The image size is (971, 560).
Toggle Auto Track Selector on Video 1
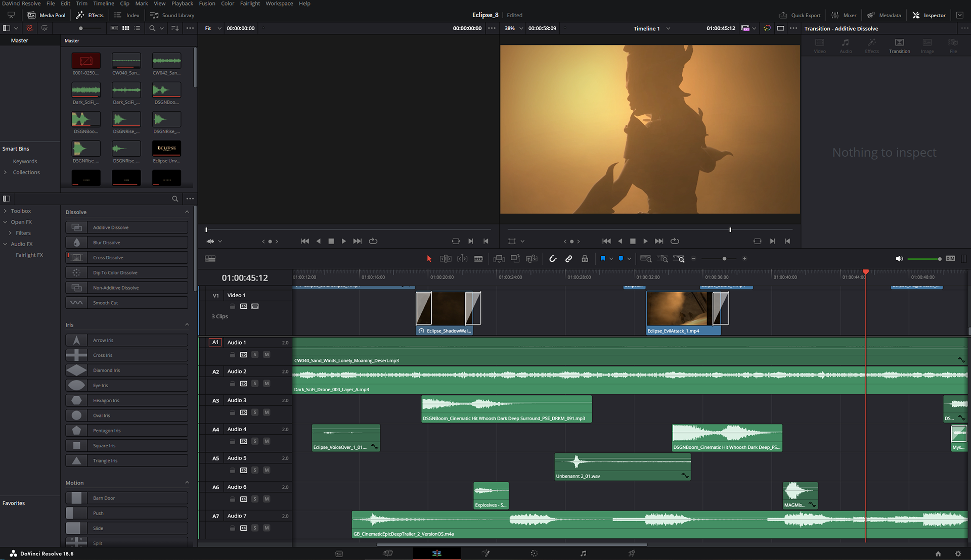(x=244, y=306)
